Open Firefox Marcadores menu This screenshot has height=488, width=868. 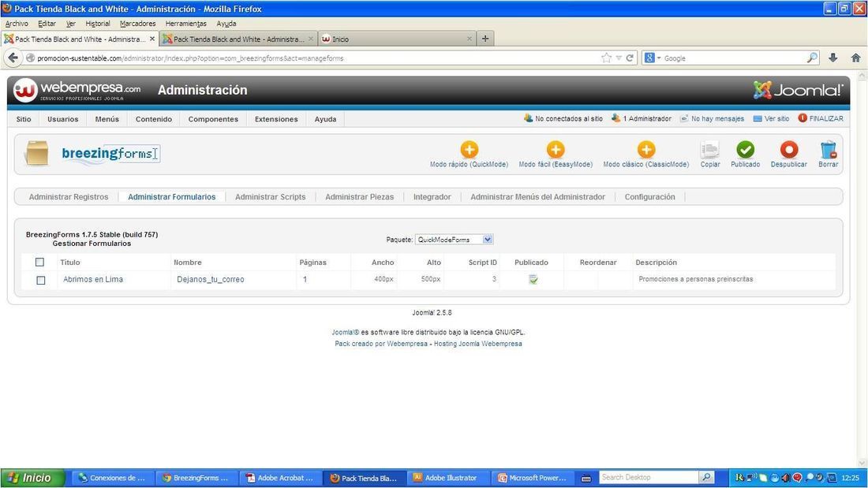click(138, 24)
